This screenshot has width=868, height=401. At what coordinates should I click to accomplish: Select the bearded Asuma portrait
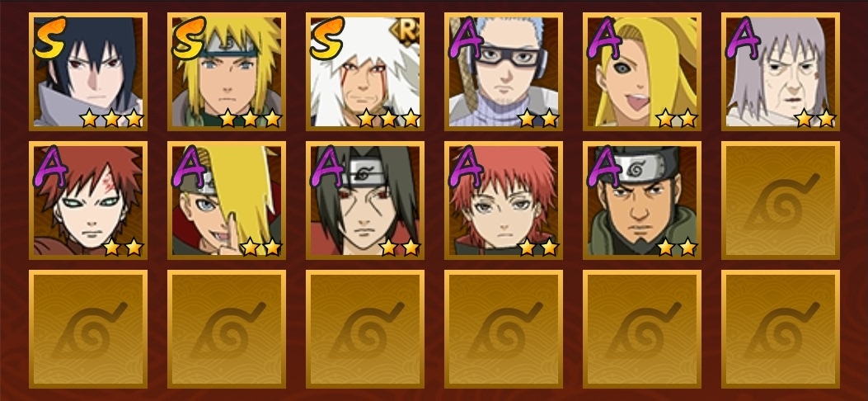pos(641,200)
